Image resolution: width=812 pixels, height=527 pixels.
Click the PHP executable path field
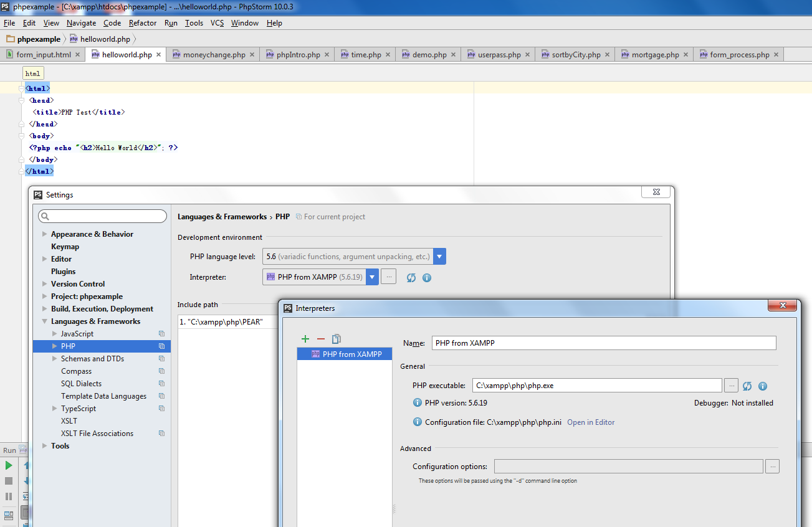pyautogui.click(x=597, y=386)
